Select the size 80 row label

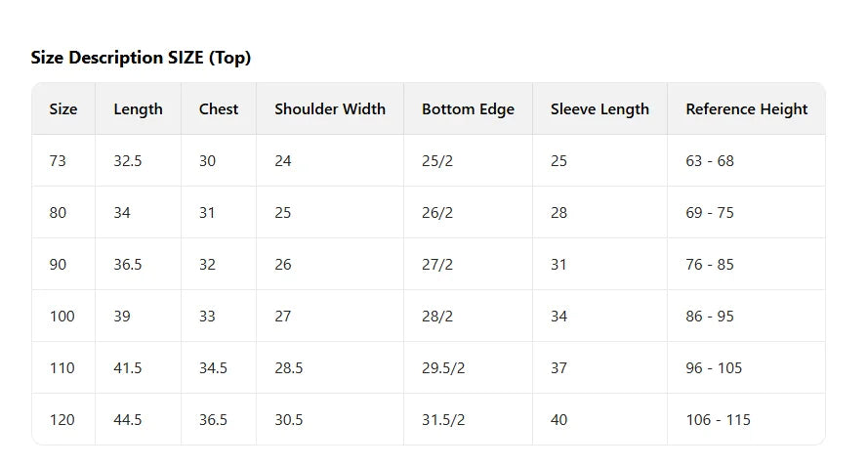(x=58, y=212)
